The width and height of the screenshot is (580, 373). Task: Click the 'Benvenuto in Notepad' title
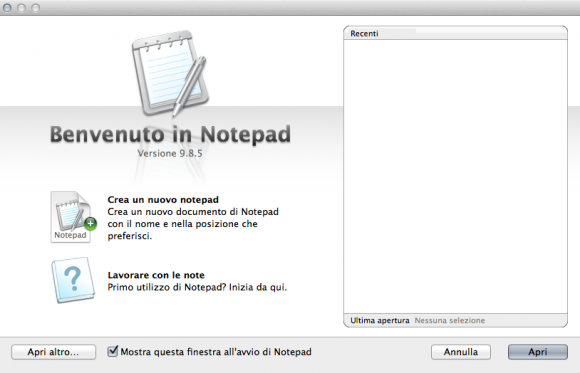tap(170, 134)
